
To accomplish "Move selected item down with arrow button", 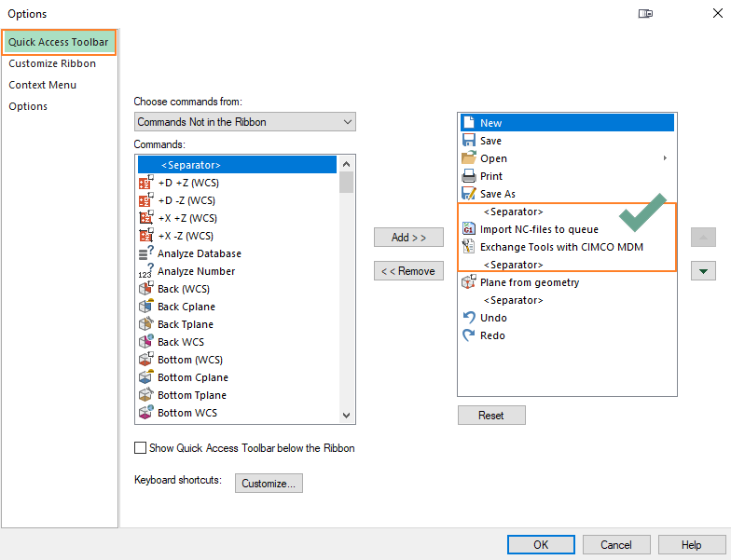I will pyautogui.click(x=703, y=271).
